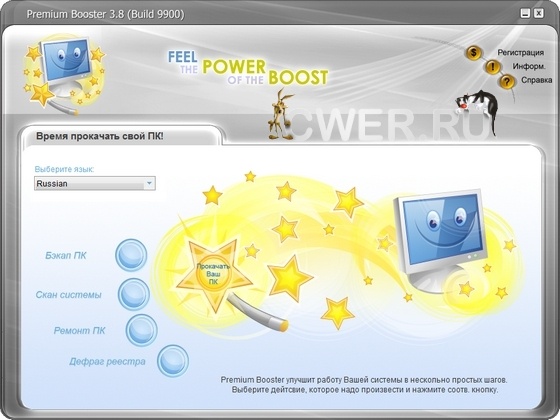Image resolution: width=560 pixels, height=420 pixels.
Task: Click the question-mark Help icon
Action: [506, 82]
